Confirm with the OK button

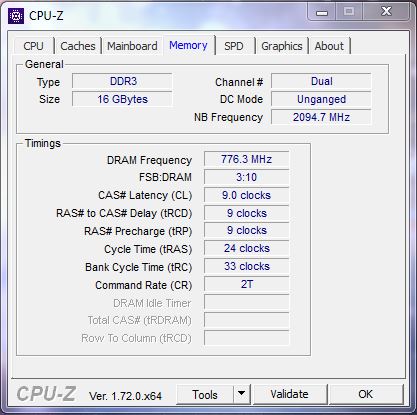[x=366, y=394]
